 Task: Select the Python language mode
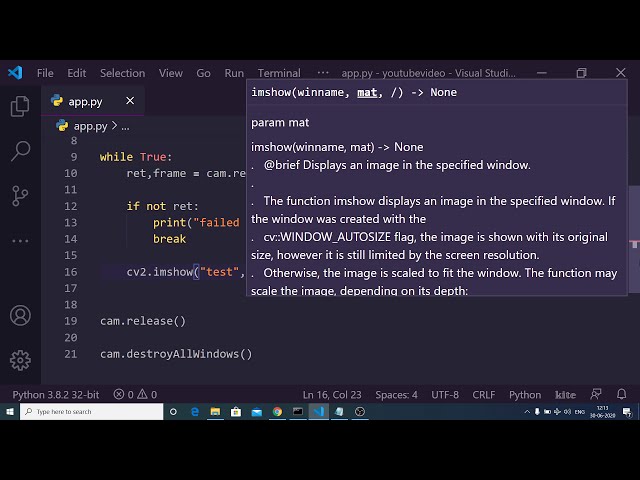[525, 395]
